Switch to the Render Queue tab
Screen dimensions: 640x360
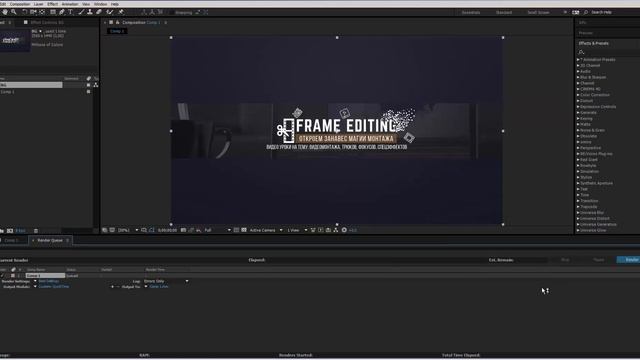tap(50, 240)
